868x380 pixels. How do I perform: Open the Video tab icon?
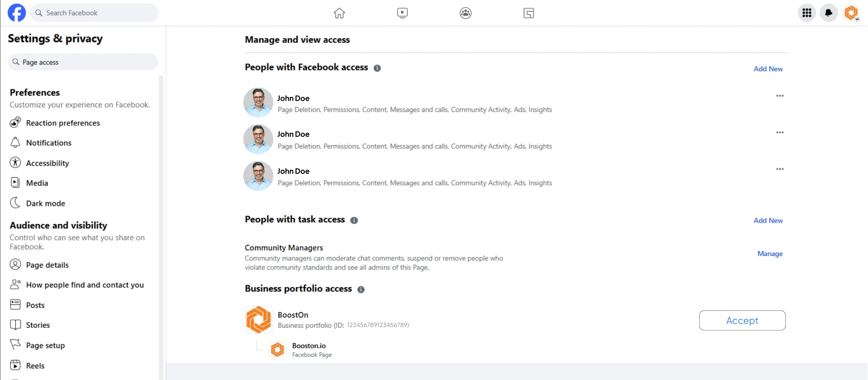[x=402, y=13]
